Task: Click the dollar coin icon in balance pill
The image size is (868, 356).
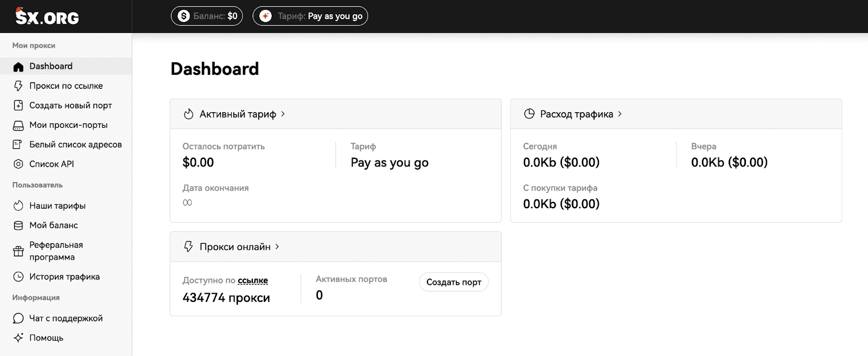Action: tap(184, 16)
